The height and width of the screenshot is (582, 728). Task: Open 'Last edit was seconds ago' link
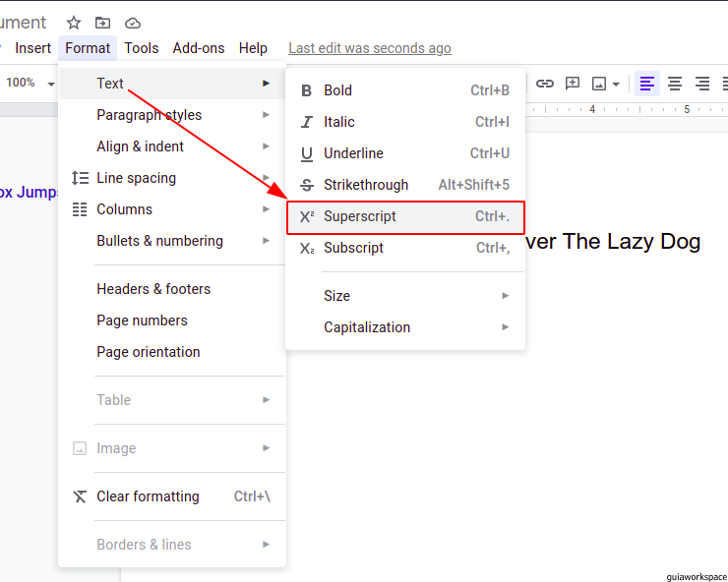370,48
